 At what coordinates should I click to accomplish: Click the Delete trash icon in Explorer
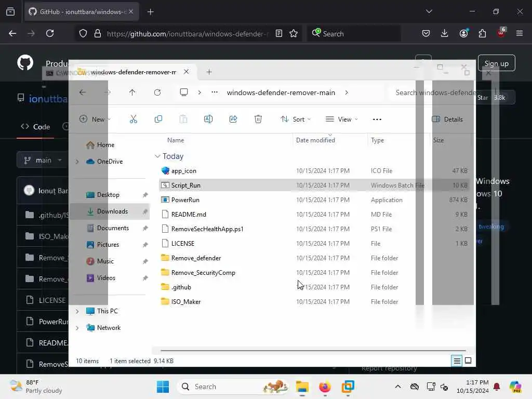[258, 119]
